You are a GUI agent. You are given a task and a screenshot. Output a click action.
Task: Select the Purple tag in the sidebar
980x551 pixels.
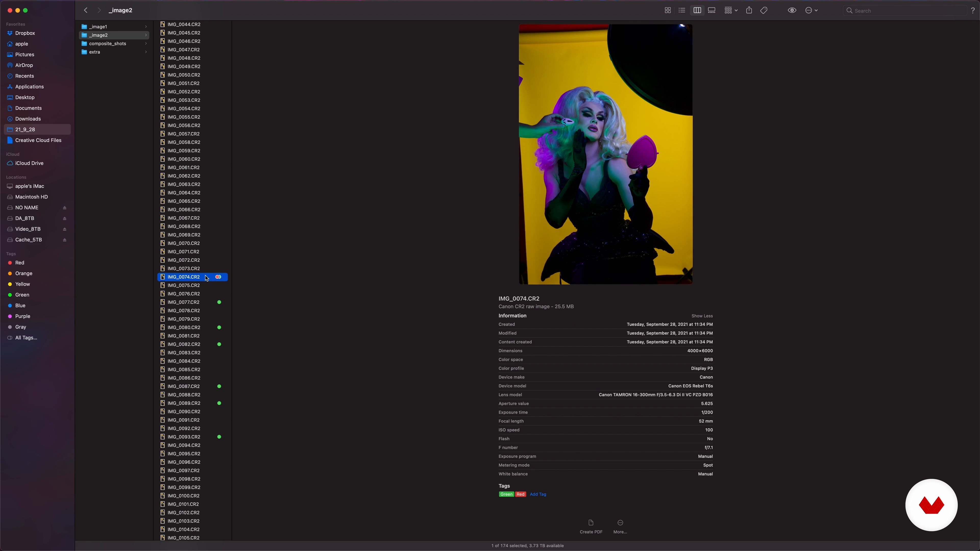(x=22, y=316)
